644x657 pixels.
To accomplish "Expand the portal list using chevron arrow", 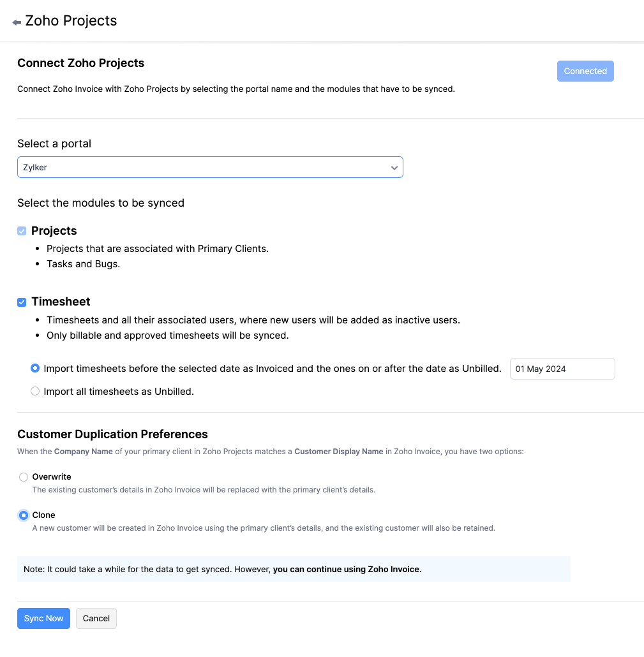I will tap(394, 168).
